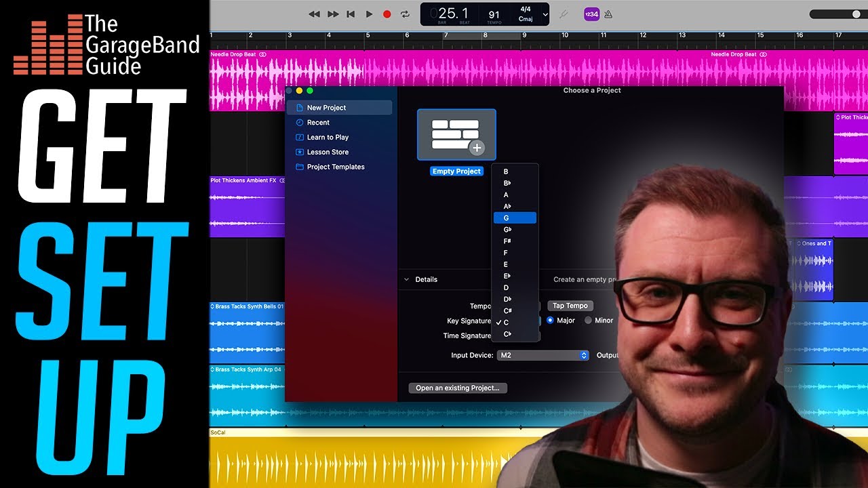This screenshot has width=868, height=488.
Task: Open Learn to Play in sidebar
Action: tap(328, 137)
